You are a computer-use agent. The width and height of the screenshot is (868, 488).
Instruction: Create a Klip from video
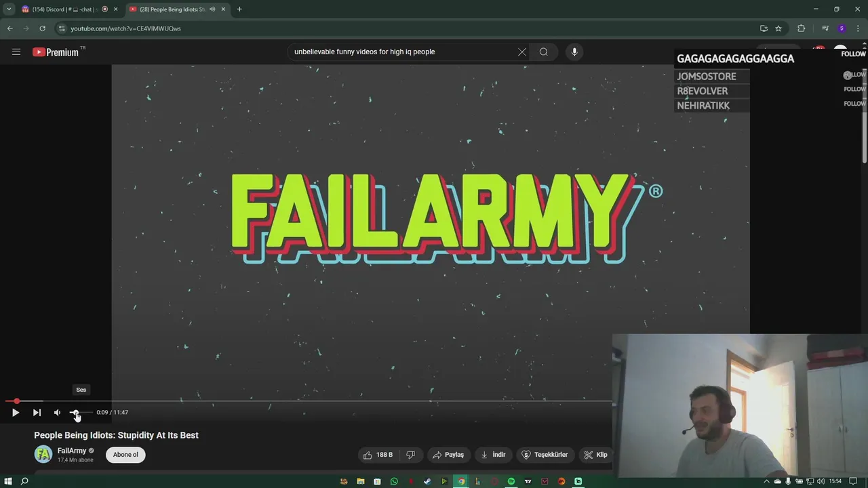596,455
